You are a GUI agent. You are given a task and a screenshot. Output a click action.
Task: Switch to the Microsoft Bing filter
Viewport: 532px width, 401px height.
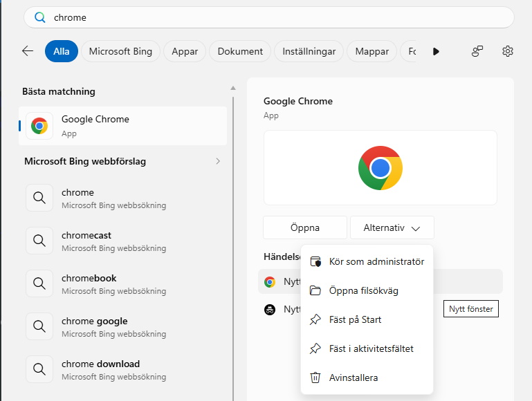pos(120,51)
